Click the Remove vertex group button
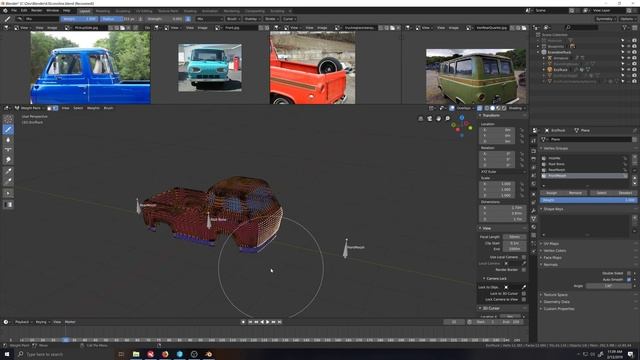The width and height of the screenshot is (640, 360). pos(575,193)
